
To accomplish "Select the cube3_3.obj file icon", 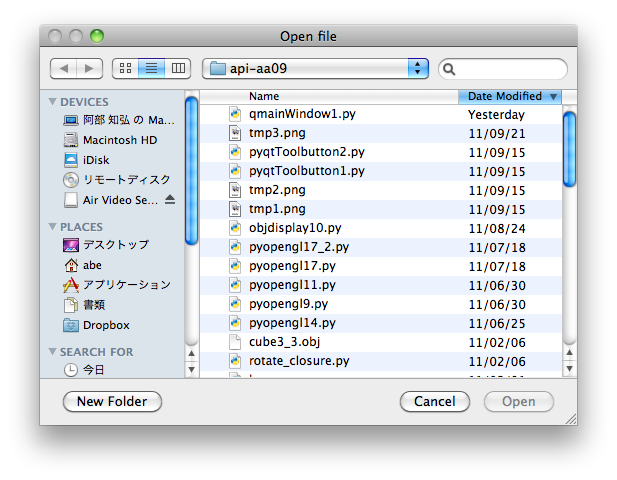I will tap(235, 342).
